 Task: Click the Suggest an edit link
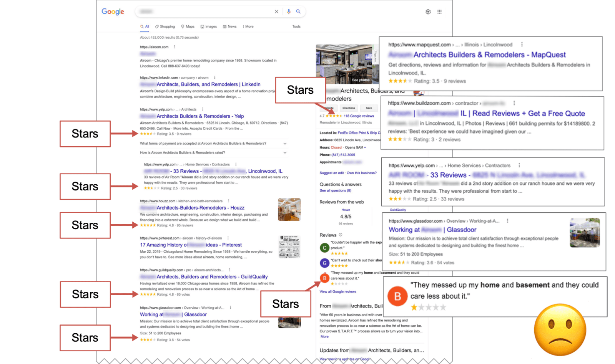tap(332, 173)
